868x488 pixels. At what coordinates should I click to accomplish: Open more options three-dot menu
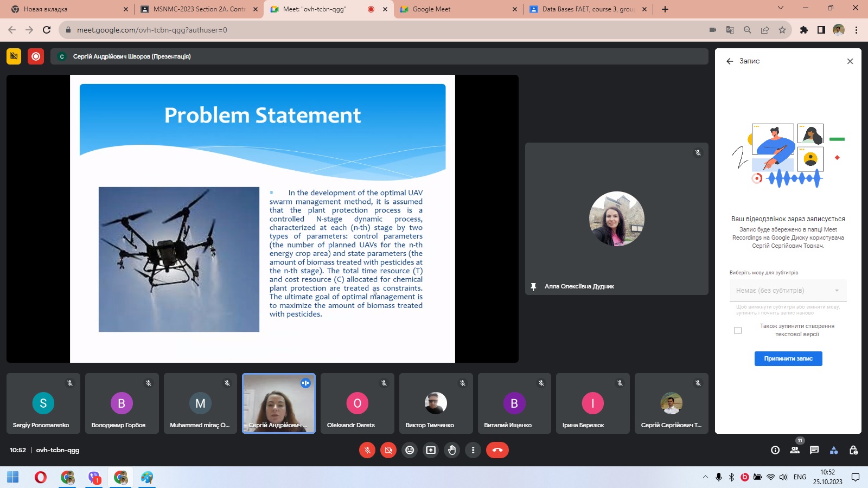[473, 450]
